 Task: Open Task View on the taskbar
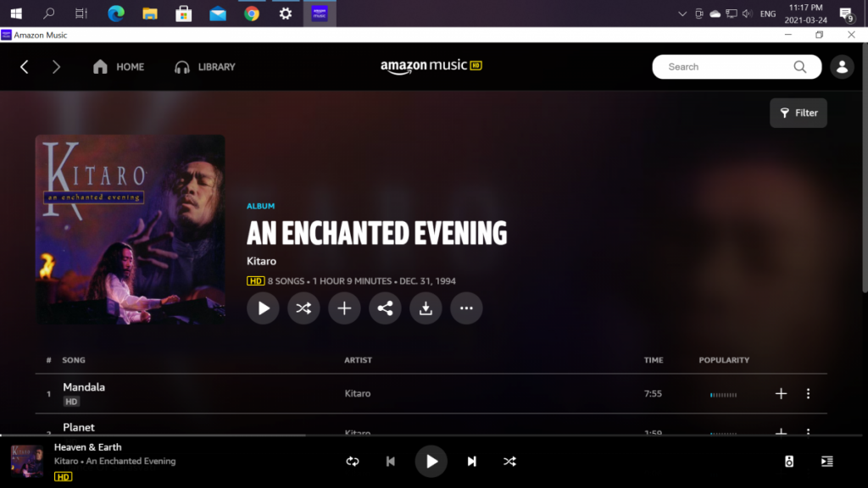81,14
